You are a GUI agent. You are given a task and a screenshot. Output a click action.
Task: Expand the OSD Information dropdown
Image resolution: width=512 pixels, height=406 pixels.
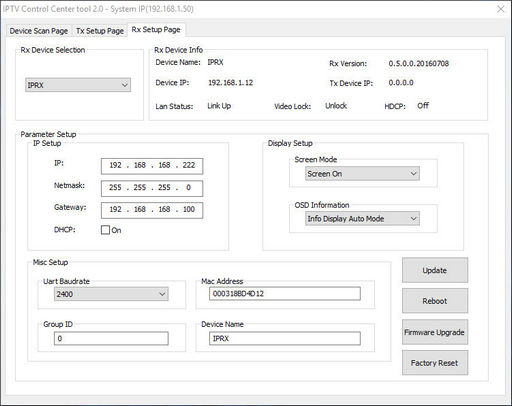(x=362, y=219)
